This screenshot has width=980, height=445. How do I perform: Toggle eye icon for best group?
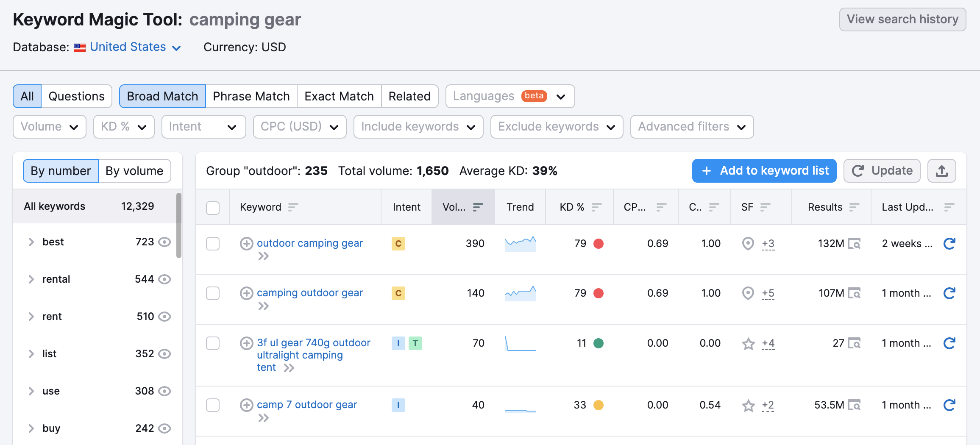[164, 242]
